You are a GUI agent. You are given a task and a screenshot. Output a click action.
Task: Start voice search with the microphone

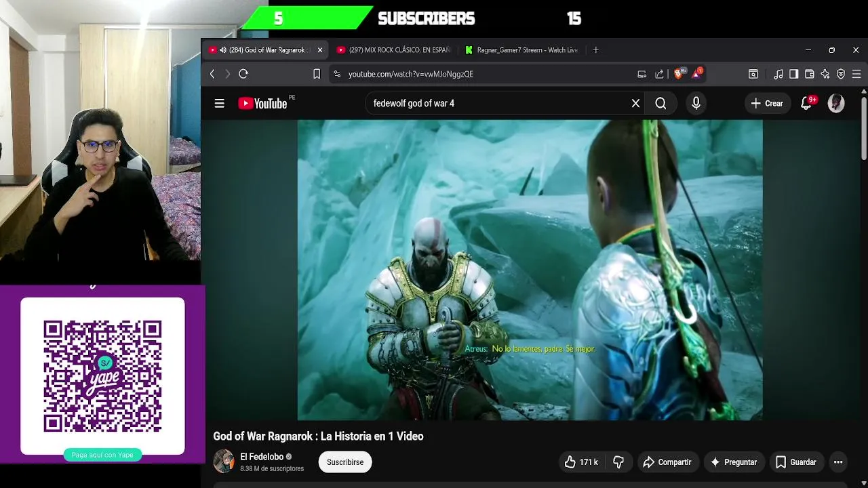pos(696,104)
